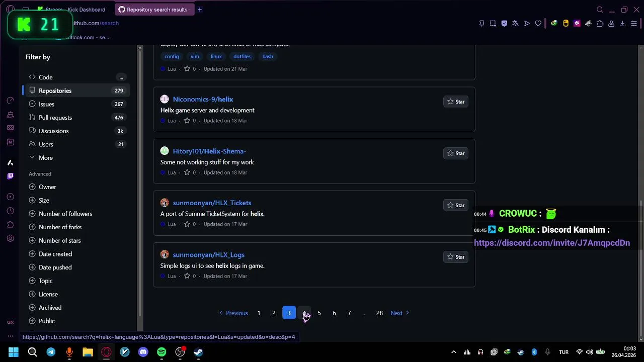The width and height of the screenshot is (644, 362).
Task: Add the Public advanced filter
Action: 42,321
